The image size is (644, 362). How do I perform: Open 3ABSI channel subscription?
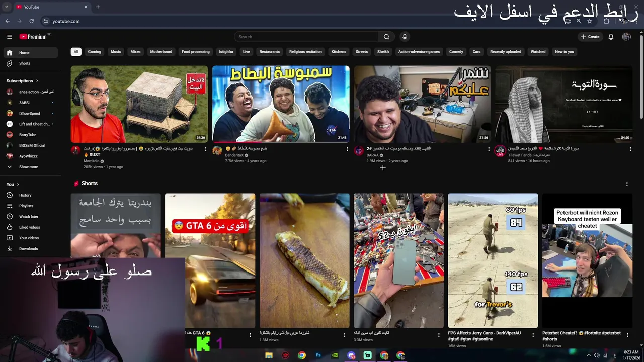point(30,103)
